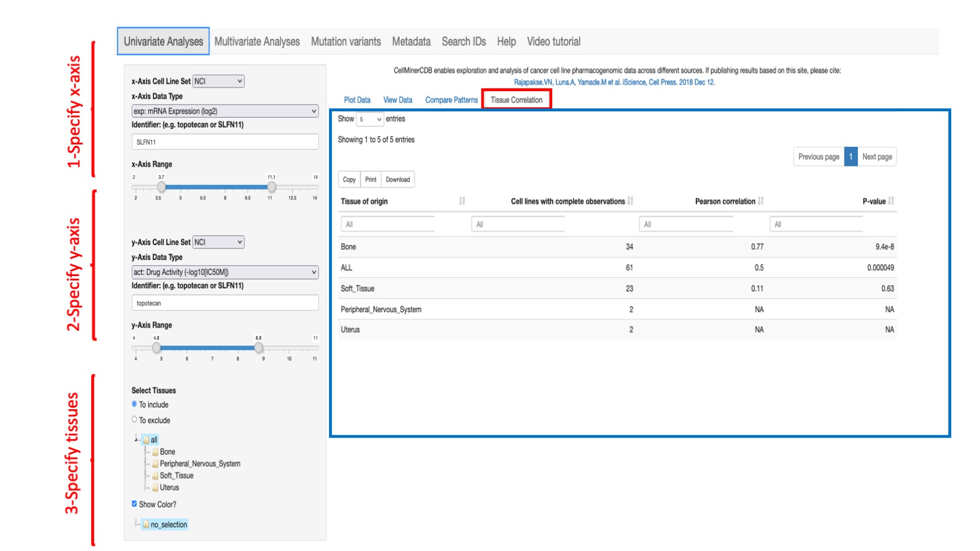This screenshot has height=551, width=980.
Task: Switch to the Multivariate Analyses tab
Action: 257,41
